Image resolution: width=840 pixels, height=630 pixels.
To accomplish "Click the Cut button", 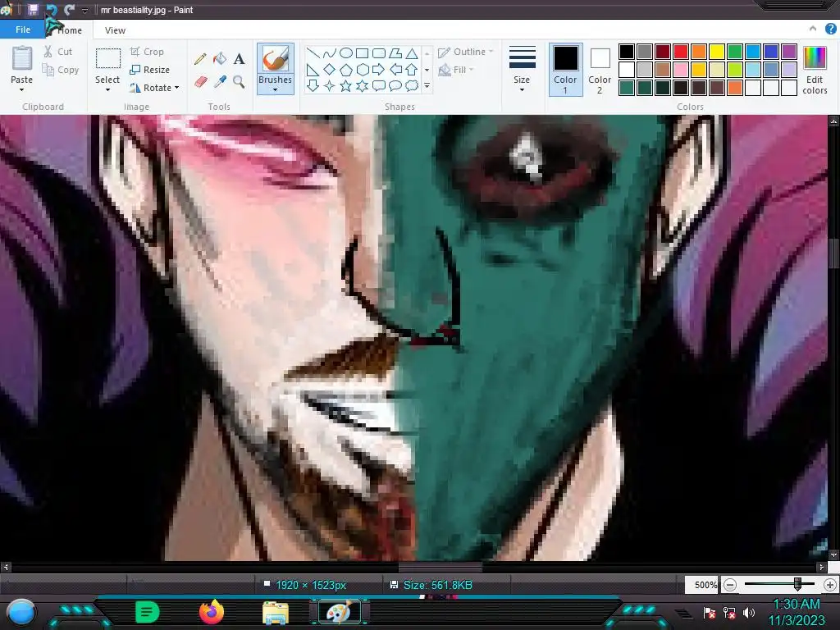I will [58, 52].
